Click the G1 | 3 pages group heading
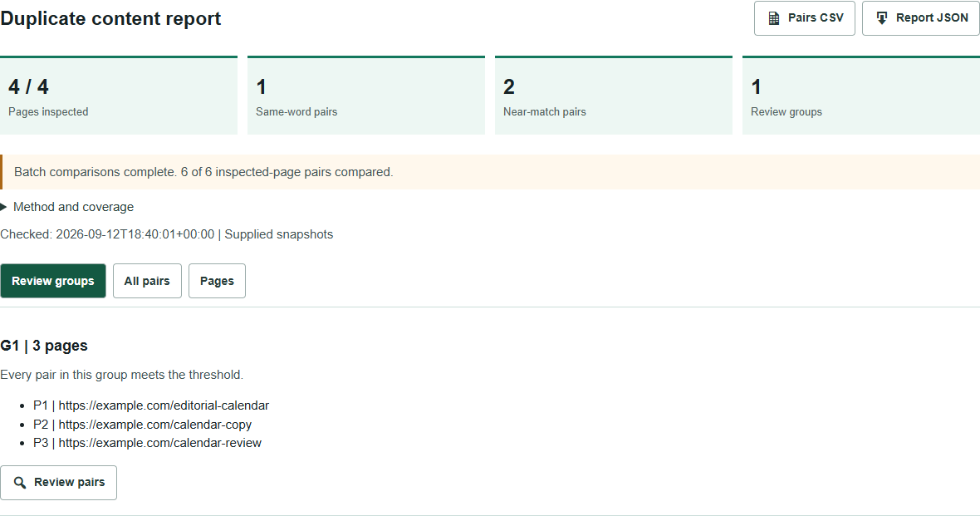The width and height of the screenshot is (980, 516). [x=44, y=346]
